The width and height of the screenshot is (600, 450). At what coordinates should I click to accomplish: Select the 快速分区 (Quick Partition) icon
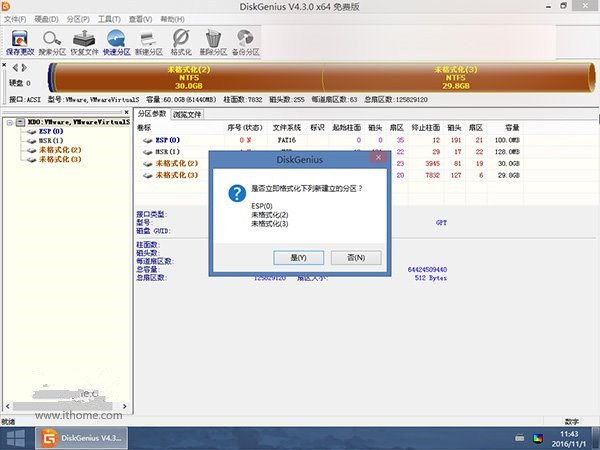pos(117,40)
